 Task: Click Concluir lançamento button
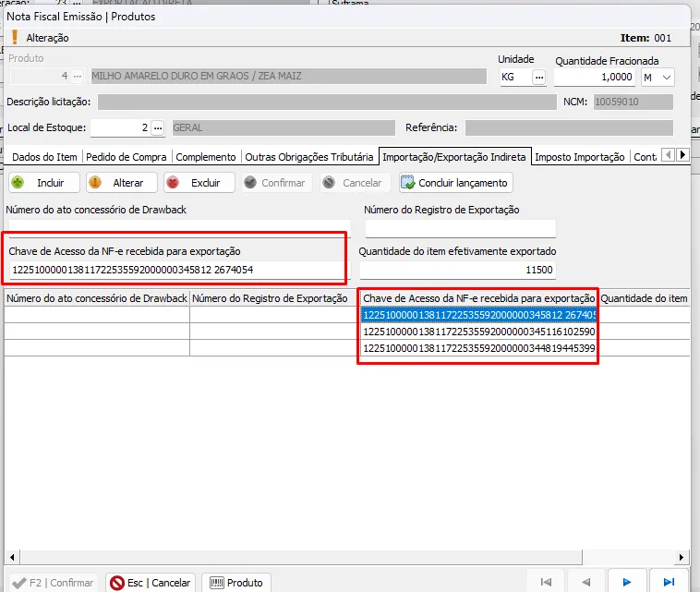454,183
